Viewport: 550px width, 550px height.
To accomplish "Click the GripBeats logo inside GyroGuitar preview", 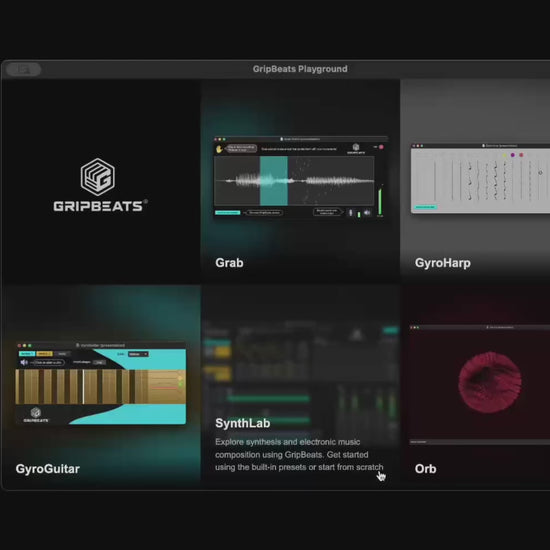I will 36,415.
